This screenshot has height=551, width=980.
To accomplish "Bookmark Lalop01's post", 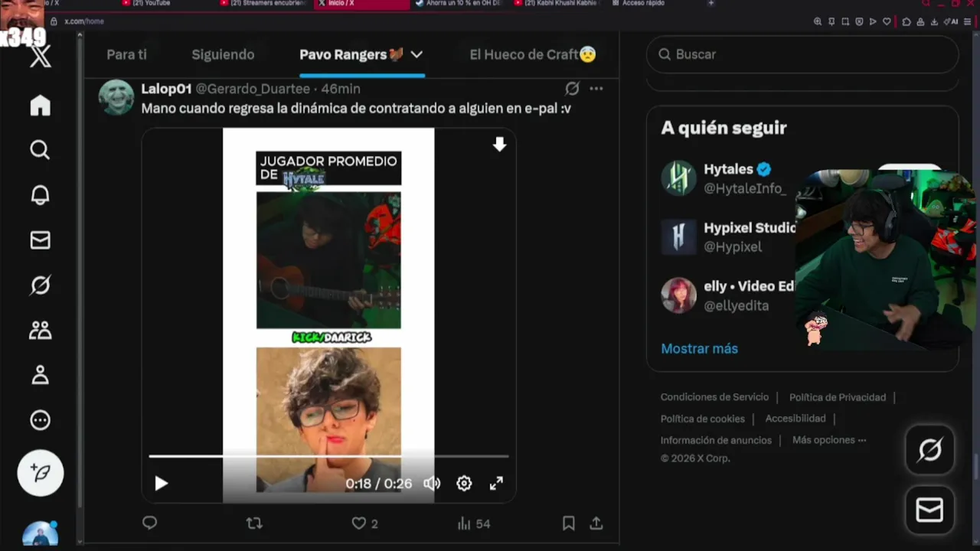I will (x=568, y=523).
